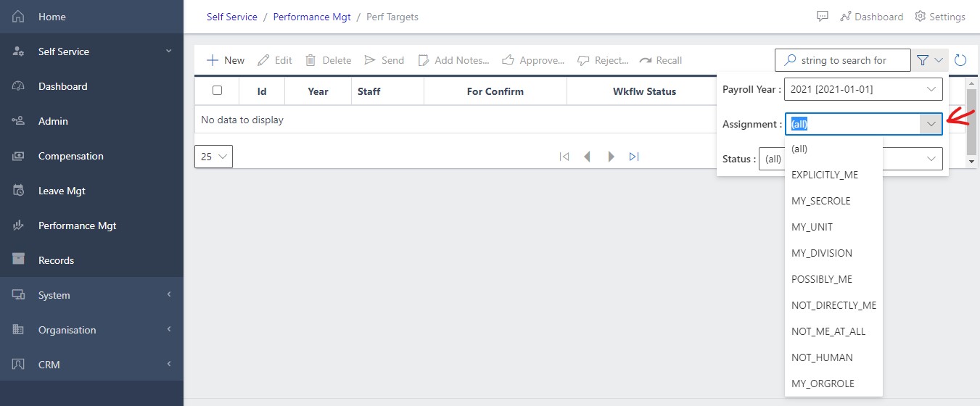The width and height of the screenshot is (980, 406).
Task: Click the Approve toolbar button
Action: tap(533, 60)
